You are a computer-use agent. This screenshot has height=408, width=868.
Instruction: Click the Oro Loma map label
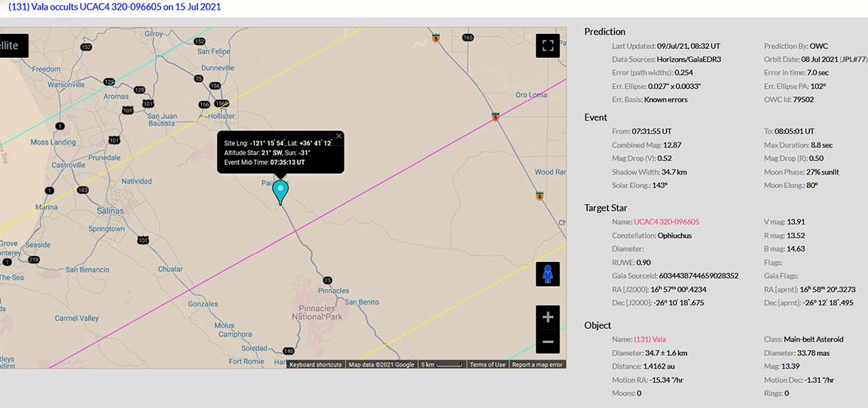click(533, 95)
